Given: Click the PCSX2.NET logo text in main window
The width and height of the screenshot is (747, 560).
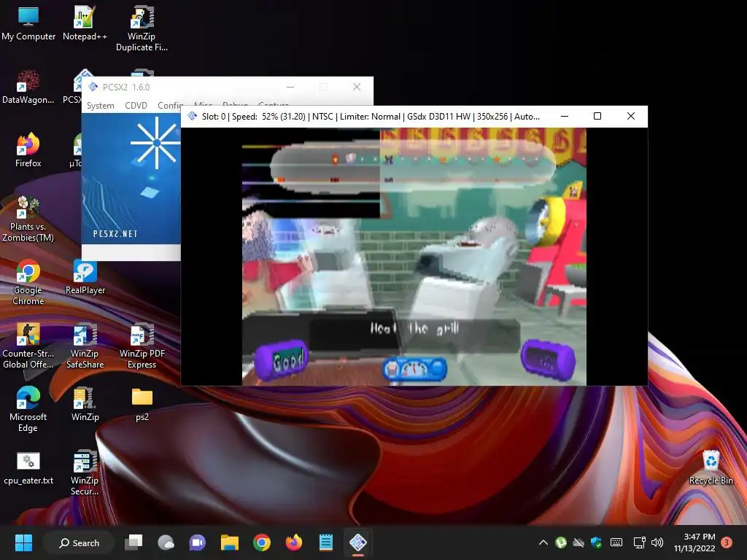Looking at the screenshot, I should [x=115, y=234].
